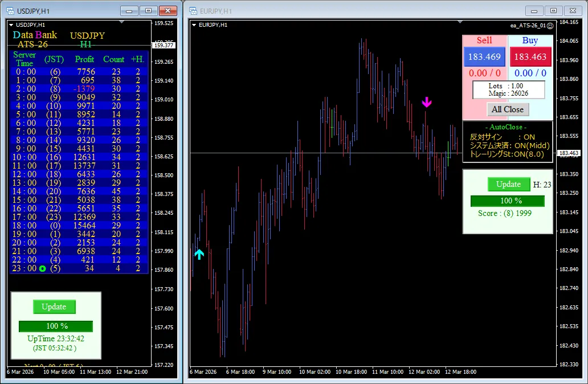Toggle the トレーリングSt ON(8.0) setting
Image resolution: width=588 pixels, height=384 pixels.
click(x=507, y=154)
